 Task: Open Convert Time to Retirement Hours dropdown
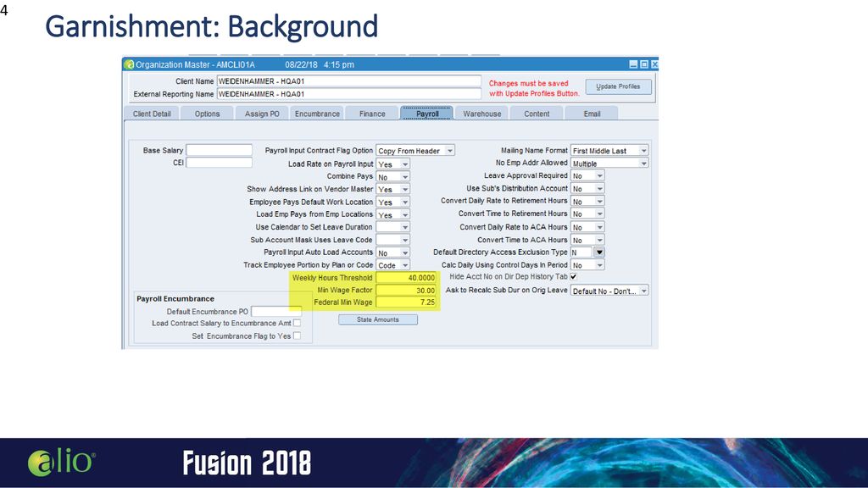point(587,213)
